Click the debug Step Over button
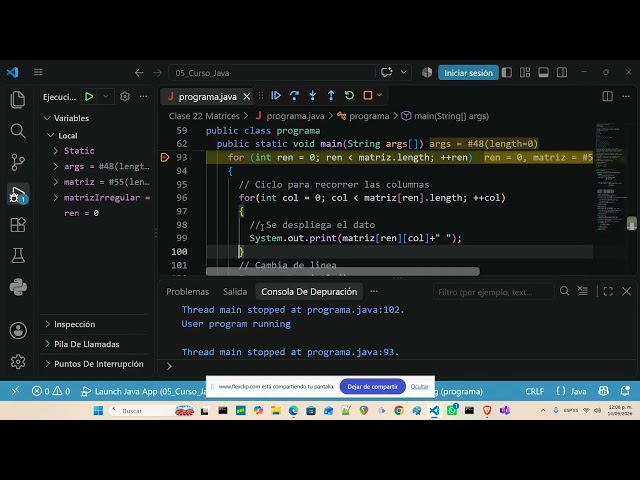 (x=294, y=96)
